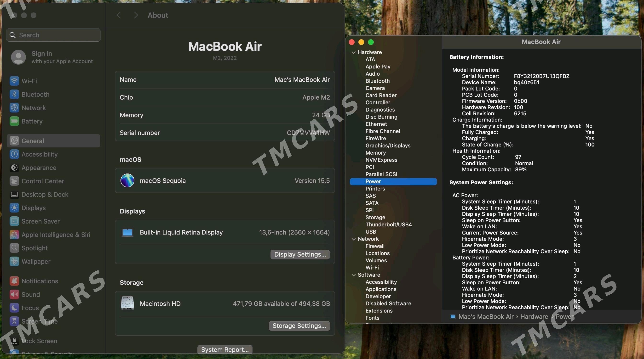Click the Version 15.5 text
Screen dimensions: 644x359
pos(312,180)
